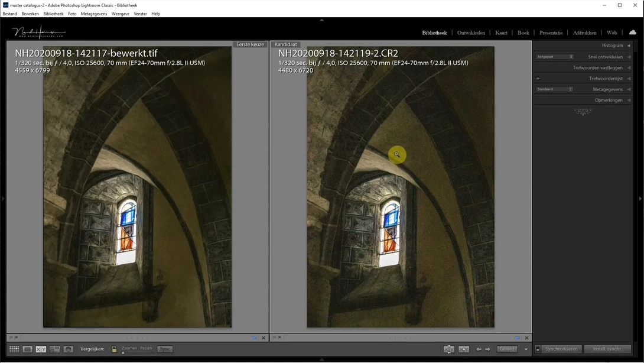Add keyword with plus icon
This screenshot has height=363, width=644.
[x=538, y=79]
